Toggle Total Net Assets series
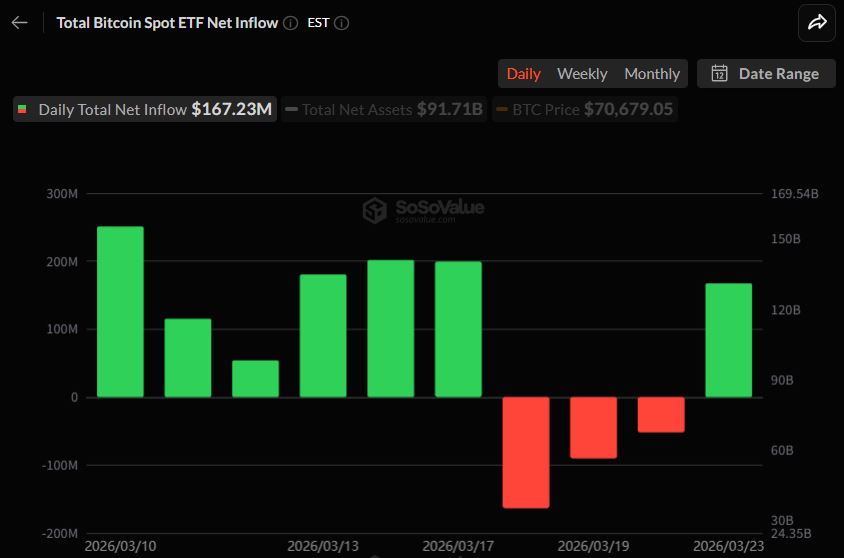844x558 pixels. tap(383, 110)
